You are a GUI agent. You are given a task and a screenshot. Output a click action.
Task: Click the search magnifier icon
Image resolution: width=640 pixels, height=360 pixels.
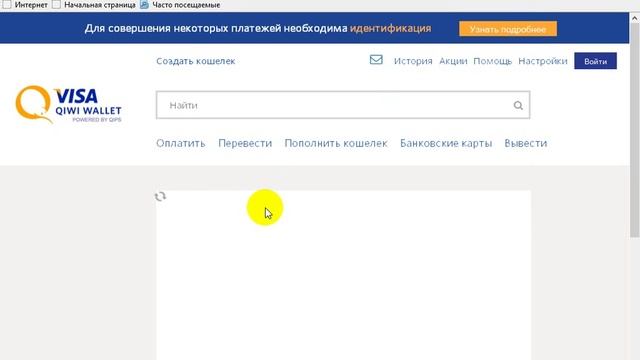(x=518, y=105)
